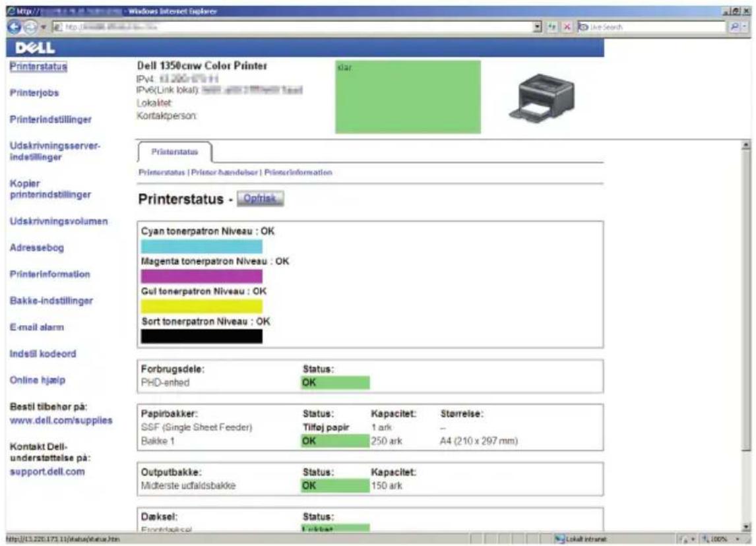Click the '150 ark' capacity value

pos(387,486)
